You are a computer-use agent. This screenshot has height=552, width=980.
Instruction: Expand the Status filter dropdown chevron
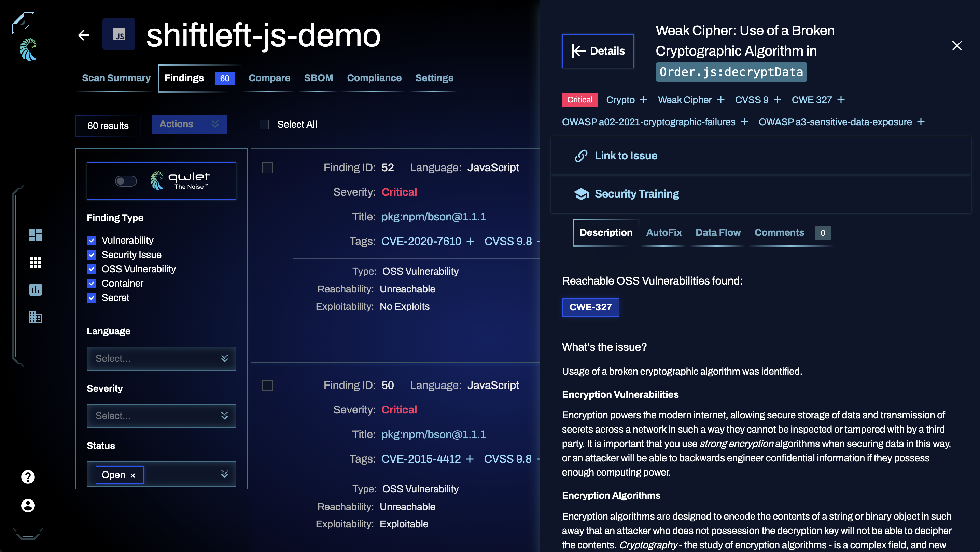click(x=225, y=474)
